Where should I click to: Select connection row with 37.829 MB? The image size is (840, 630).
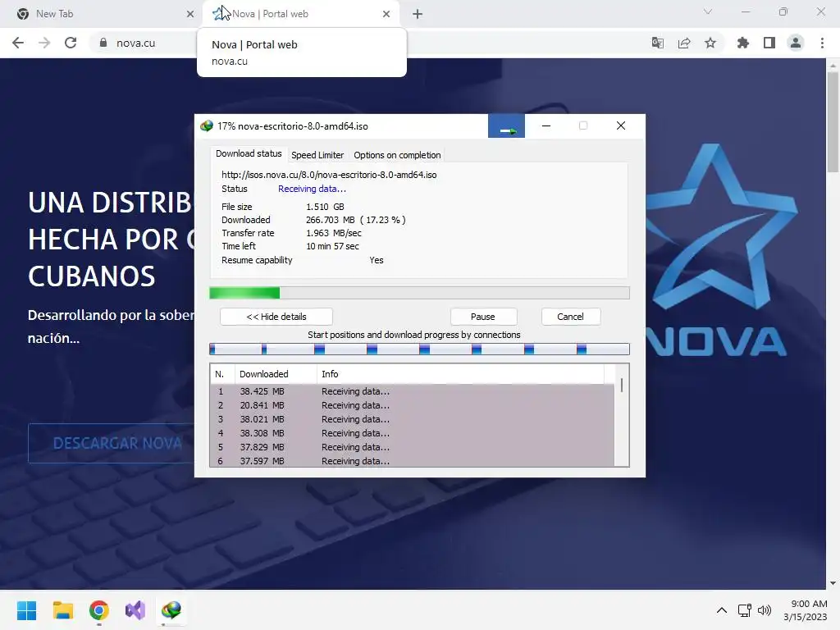(413, 447)
